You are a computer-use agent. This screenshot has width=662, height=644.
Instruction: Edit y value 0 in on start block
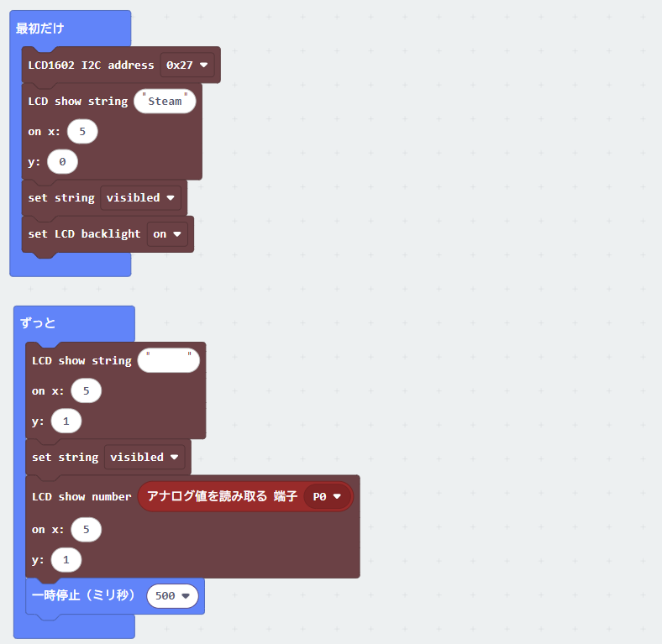pyautogui.click(x=62, y=162)
